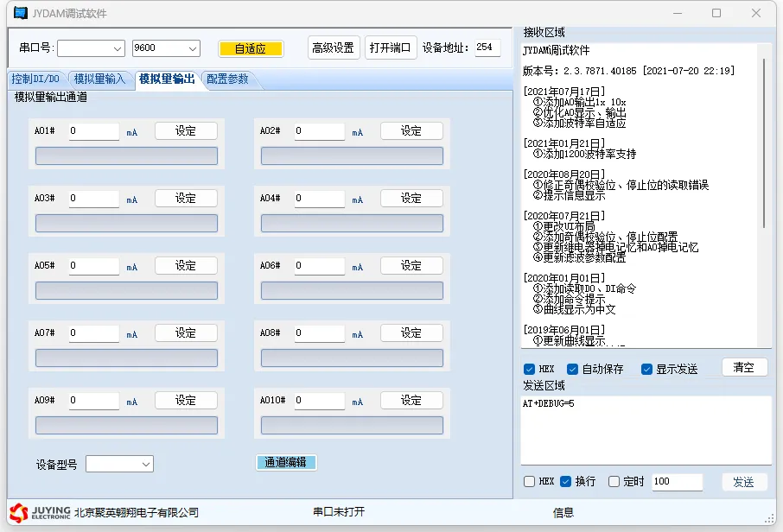
Task: Open 高级设置 advanced settings
Action: coord(333,47)
